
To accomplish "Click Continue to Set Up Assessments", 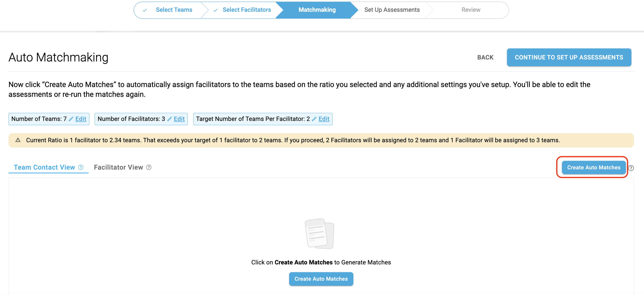I will 569,57.
